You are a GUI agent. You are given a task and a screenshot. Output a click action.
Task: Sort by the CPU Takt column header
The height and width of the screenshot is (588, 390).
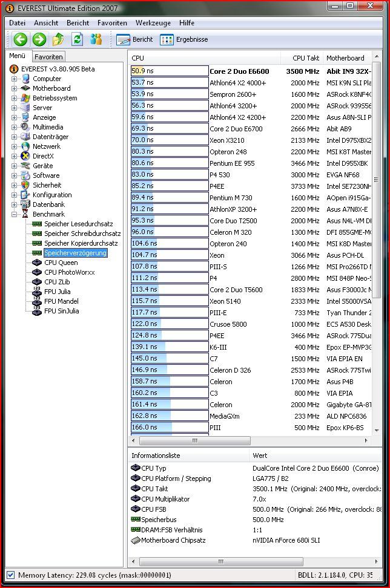pos(302,58)
